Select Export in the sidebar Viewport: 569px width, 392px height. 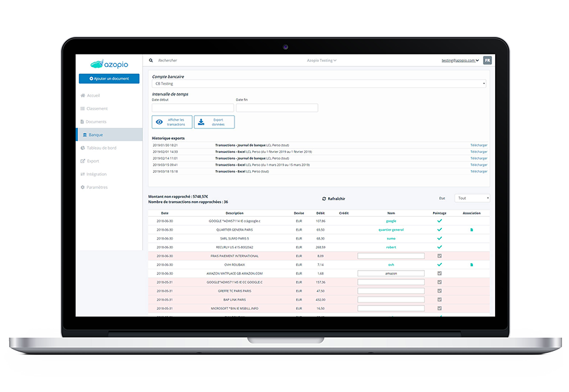[x=83, y=161]
